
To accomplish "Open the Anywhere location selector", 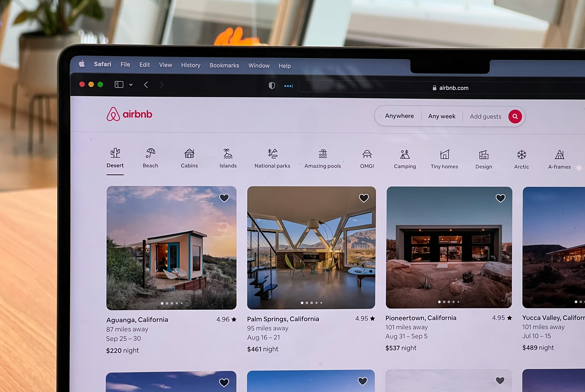I will (x=399, y=116).
